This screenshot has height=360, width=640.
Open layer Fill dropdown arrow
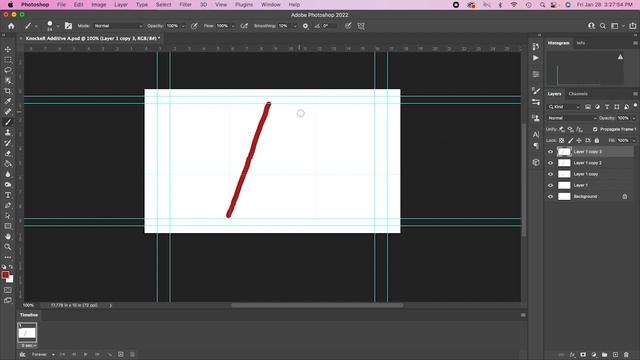634,140
